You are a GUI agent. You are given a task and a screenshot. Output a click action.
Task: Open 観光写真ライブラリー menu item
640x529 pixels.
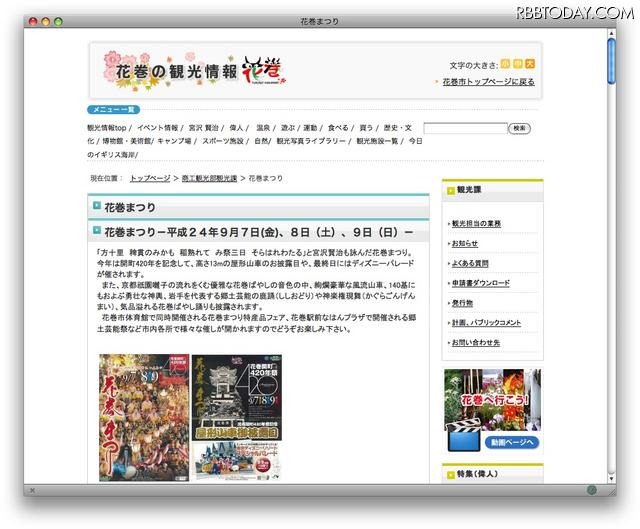click(311, 141)
